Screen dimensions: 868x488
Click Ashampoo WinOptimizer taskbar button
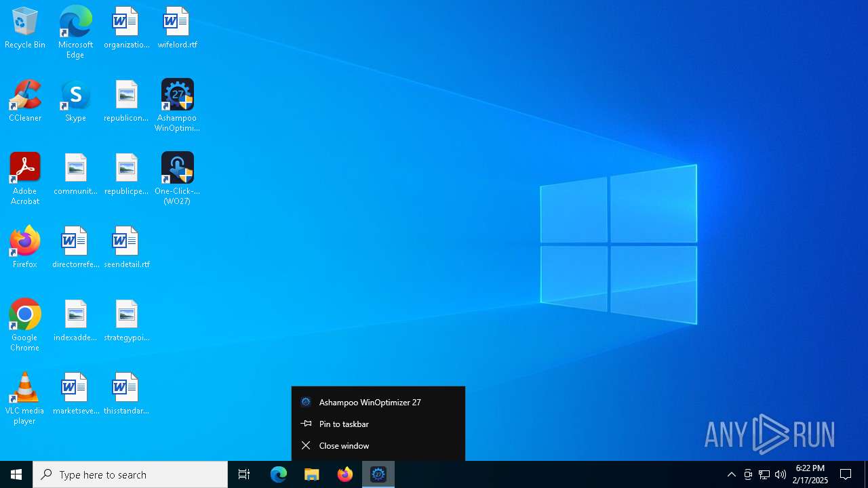click(x=378, y=474)
